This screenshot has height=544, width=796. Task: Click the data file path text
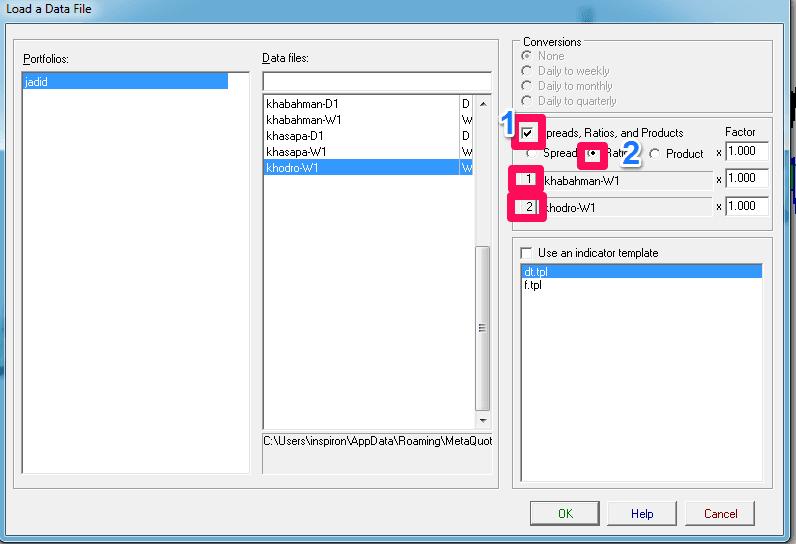pos(377,441)
